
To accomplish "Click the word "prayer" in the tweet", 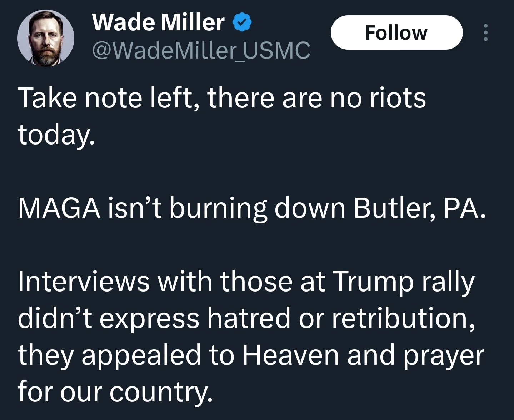I will (x=444, y=356).
